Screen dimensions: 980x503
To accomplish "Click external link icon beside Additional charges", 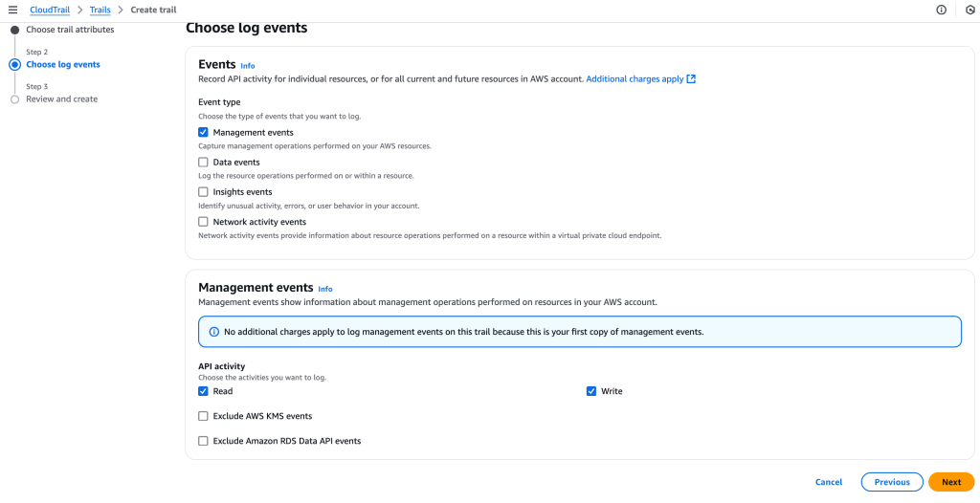I will click(x=691, y=79).
